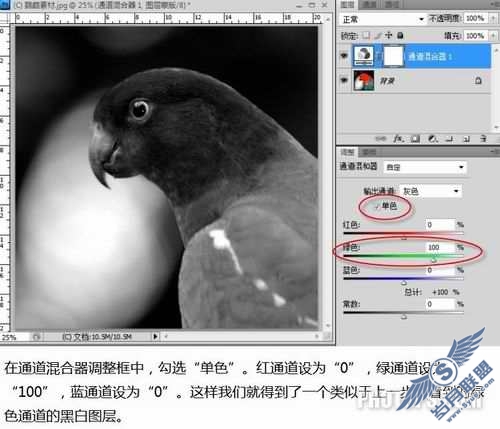The width and height of the screenshot is (500, 429).
Task: Open adjustments panel options menu icon
Action: (495, 152)
